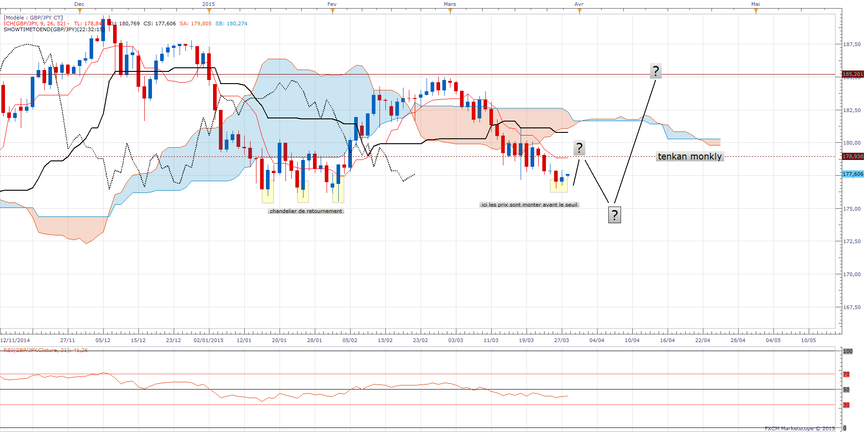Click the RSI(GBP/JPY.Cloture, 21) indicator label

(45, 350)
